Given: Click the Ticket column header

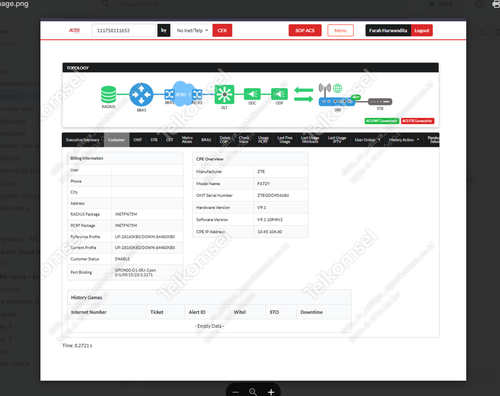Looking at the screenshot, I should tap(157, 312).
